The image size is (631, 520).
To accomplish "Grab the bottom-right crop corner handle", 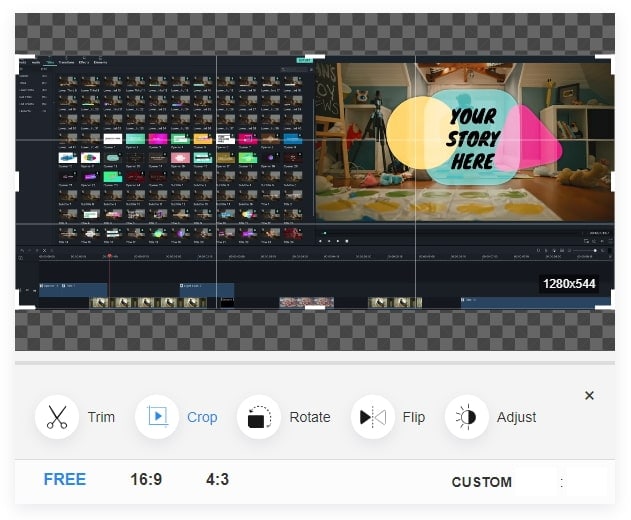I will pyautogui.click(x=611, y=307).
